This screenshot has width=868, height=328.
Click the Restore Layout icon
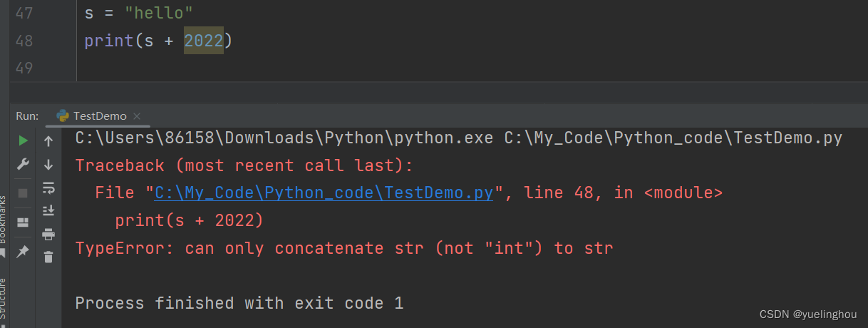pyautogui.click(x=23, y=222)
